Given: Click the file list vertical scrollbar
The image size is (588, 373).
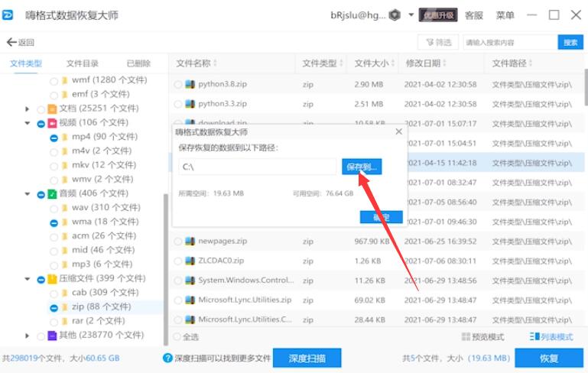Looking at the screenshot, I should (x=586, y=87).
